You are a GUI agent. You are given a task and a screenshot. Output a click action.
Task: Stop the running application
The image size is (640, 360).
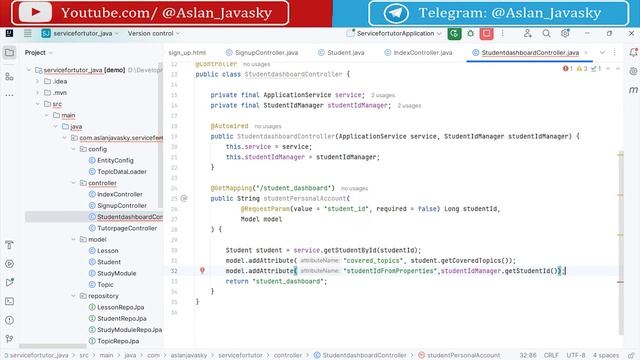click(x=487, y=33)
